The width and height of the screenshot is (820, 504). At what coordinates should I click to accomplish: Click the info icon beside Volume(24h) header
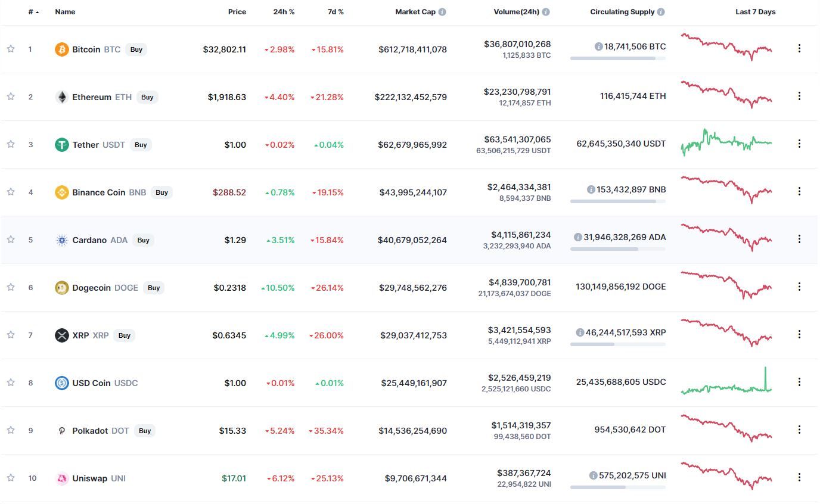point(546,12)
